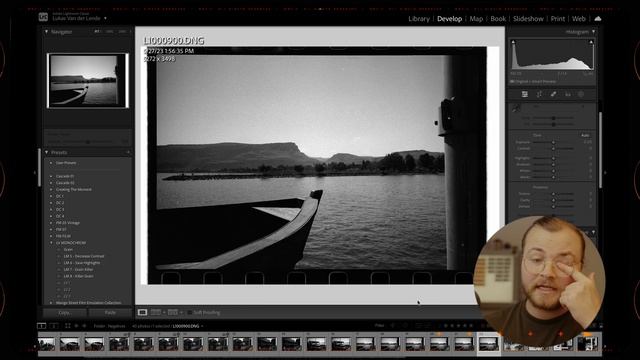
Task: Switch to the Print module
Action: pyautogui.click(x=558, y=19)
